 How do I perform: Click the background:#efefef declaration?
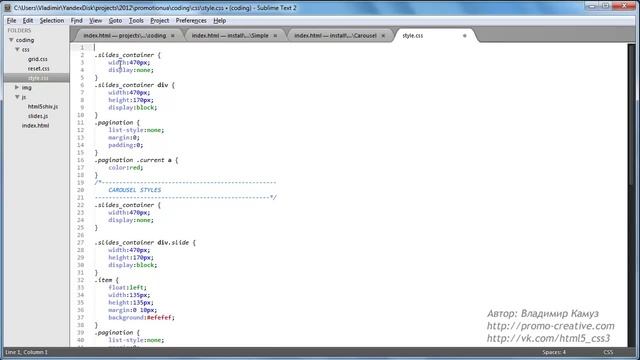pyautogui.click(x=141, y=318)
